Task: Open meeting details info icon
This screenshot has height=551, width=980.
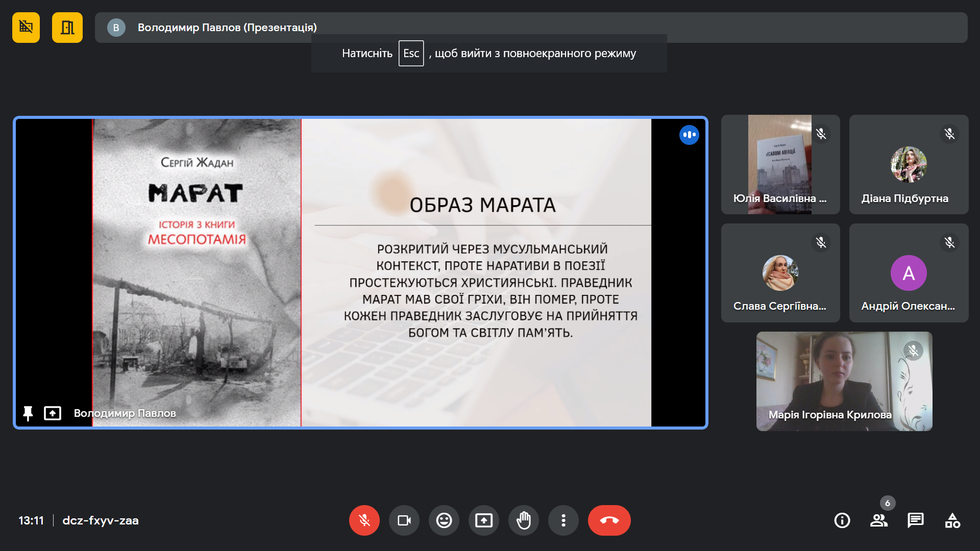Action: [x=842, y=520]
